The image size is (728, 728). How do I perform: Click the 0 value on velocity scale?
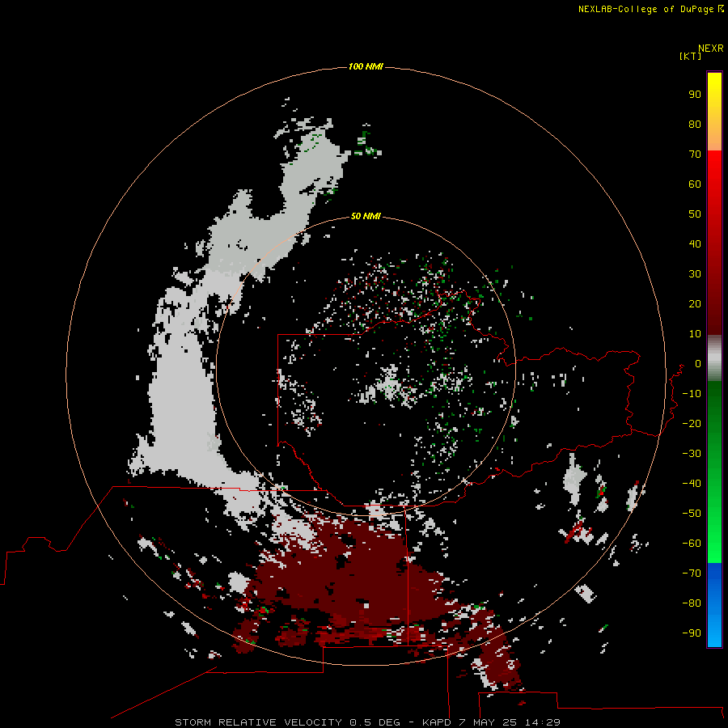(698, 364)
